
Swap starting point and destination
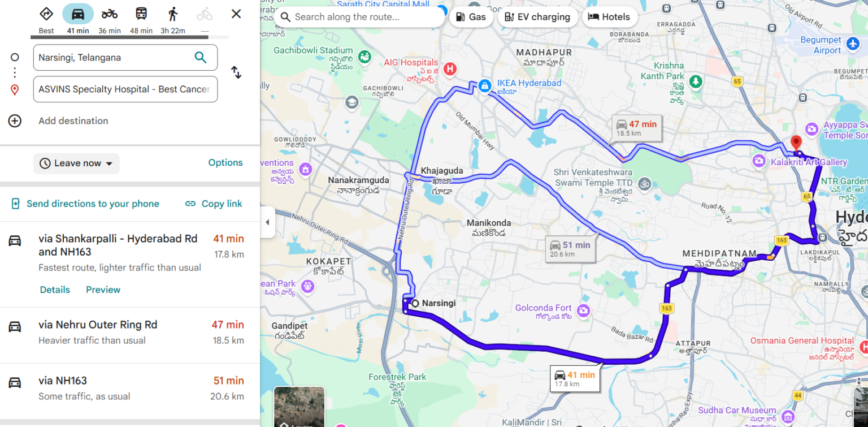pyautogui.click(x=236, y=72)
